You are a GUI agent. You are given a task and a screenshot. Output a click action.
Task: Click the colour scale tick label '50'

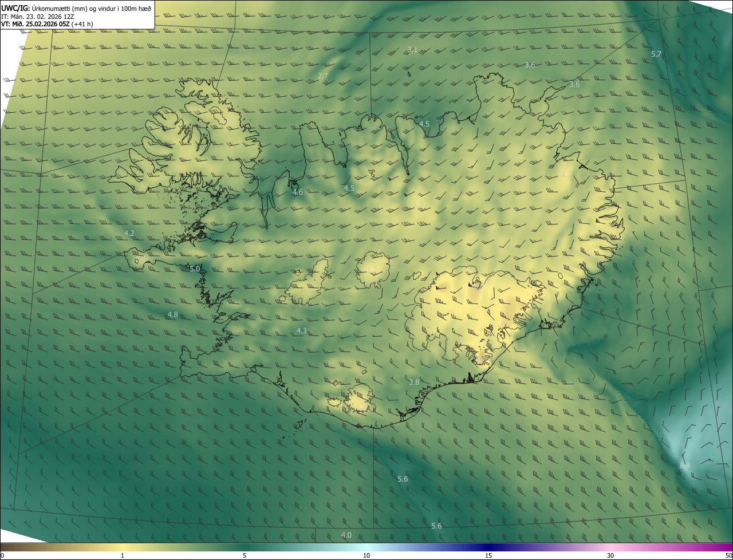[x=728, y=555]
